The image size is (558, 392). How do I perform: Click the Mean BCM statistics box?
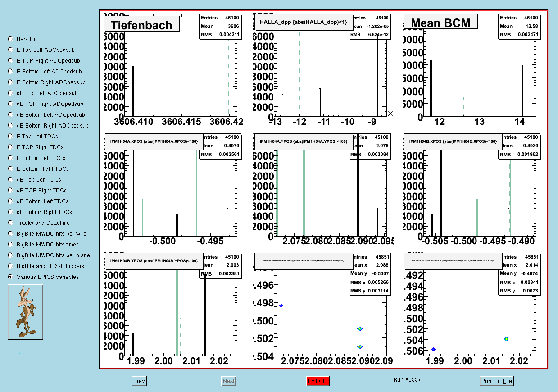519,26
